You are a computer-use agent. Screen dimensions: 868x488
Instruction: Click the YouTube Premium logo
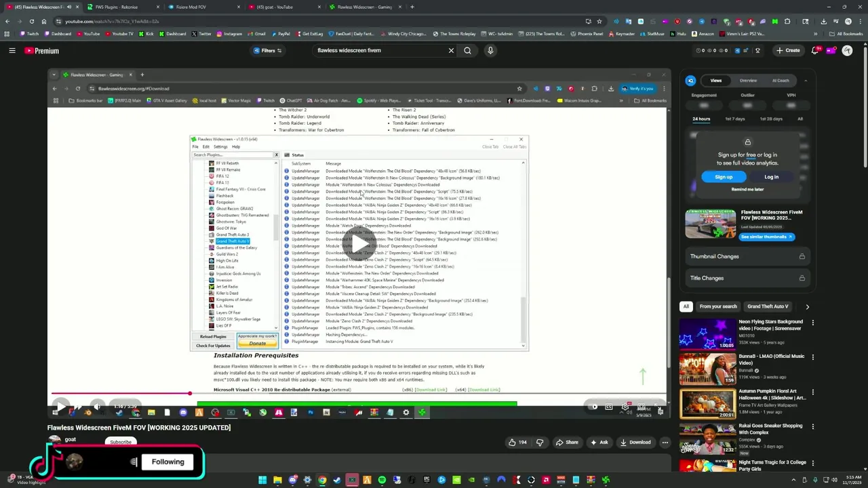[42, 51]
